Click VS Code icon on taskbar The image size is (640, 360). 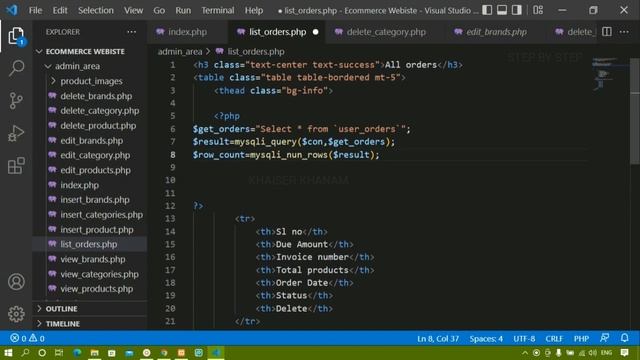[x=216, y=353]
